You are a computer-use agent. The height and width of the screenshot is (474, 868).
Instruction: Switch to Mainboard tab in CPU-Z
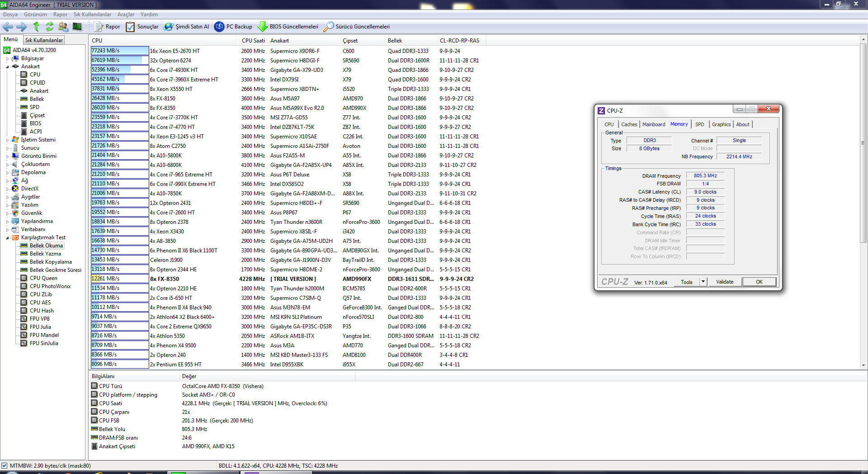(x=654, y=124)
